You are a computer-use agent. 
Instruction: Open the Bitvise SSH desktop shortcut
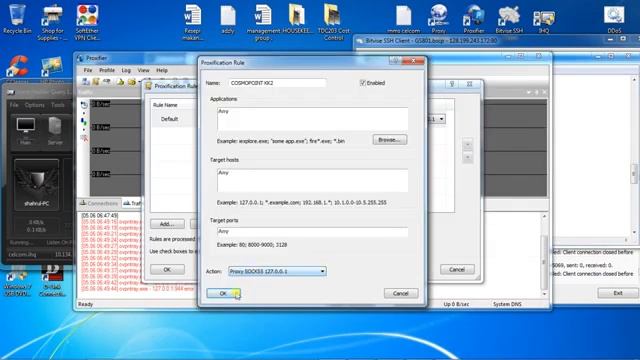509,19
